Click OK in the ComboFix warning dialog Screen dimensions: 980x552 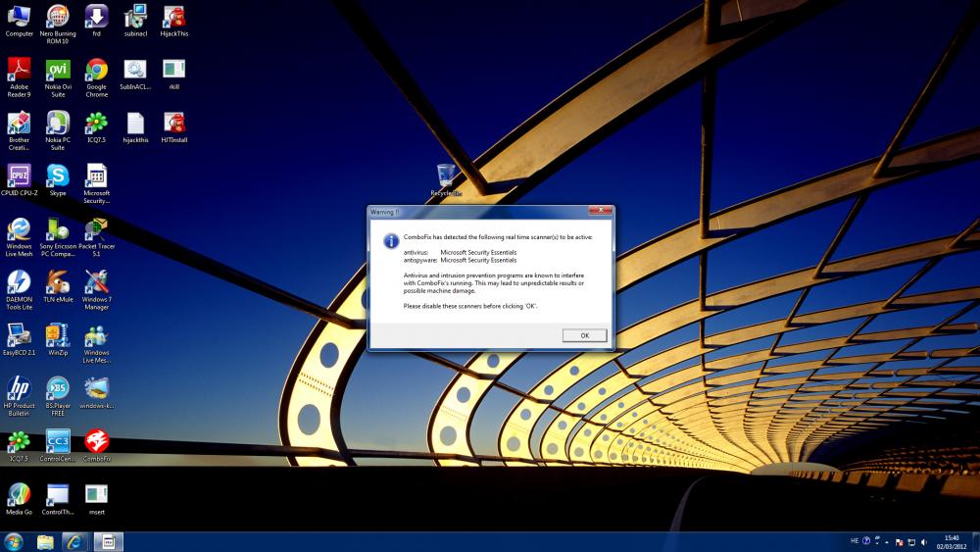(584, 335)
